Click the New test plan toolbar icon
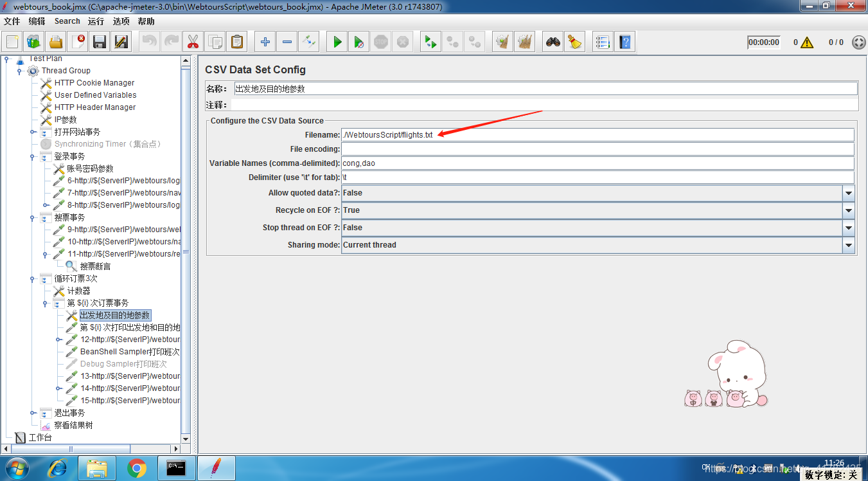The width and height of the screenshot is (868, 481). point(13,42)
